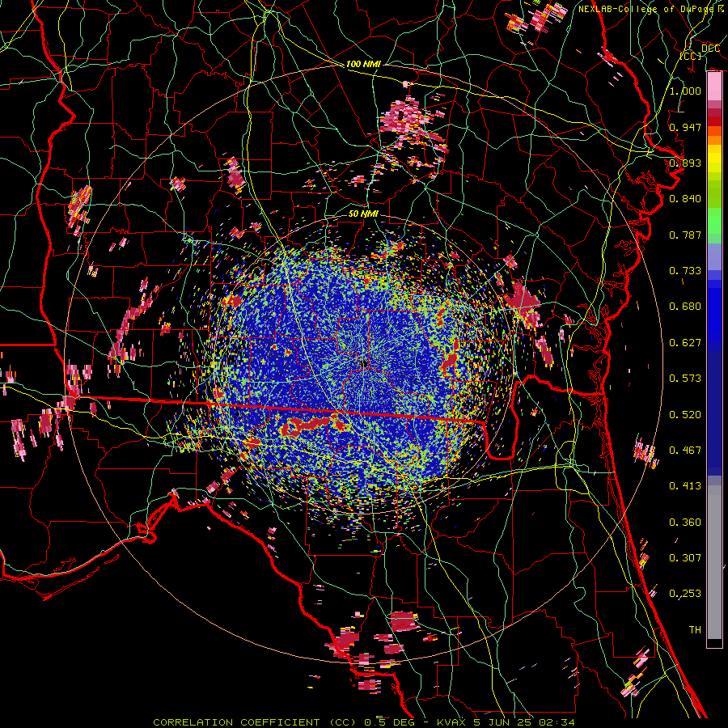Click the 0.307 legend value
The width and height of the screenshot is (728, 728).
click(685, 558)
